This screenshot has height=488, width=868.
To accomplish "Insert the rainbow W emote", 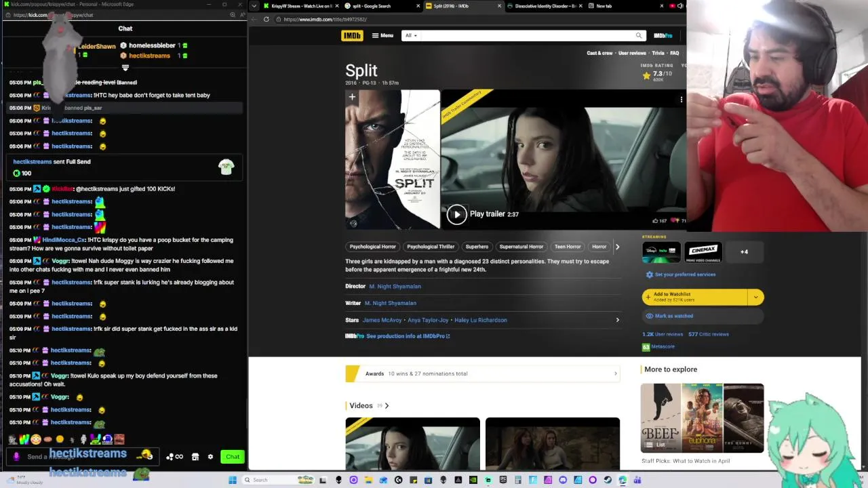I will (24, 439).
